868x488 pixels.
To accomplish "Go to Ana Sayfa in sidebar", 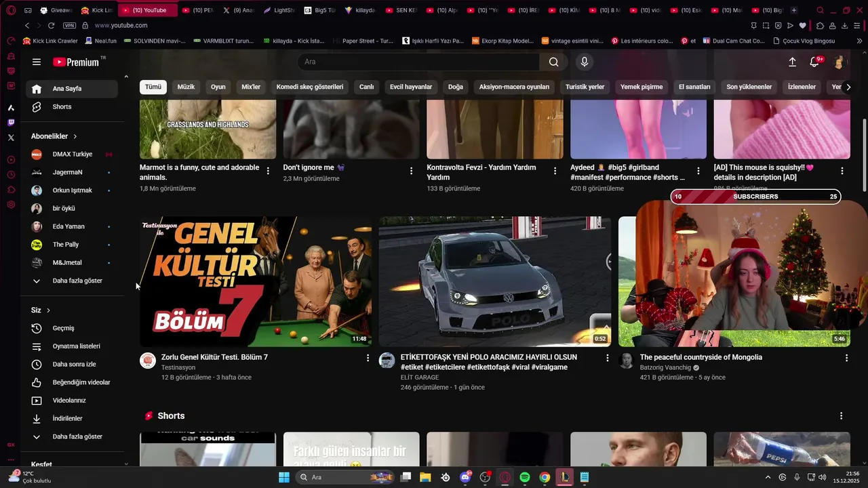I will point(71,89).
